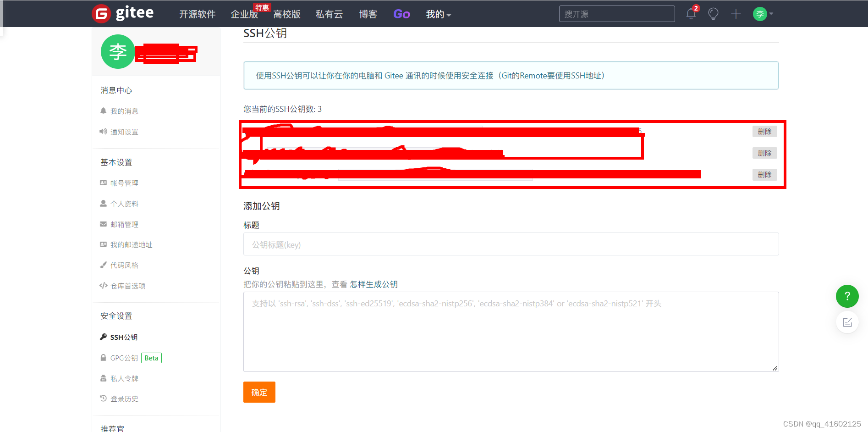Click the large 李 profile avatar

pyautogui.click(x=118, y=51)
